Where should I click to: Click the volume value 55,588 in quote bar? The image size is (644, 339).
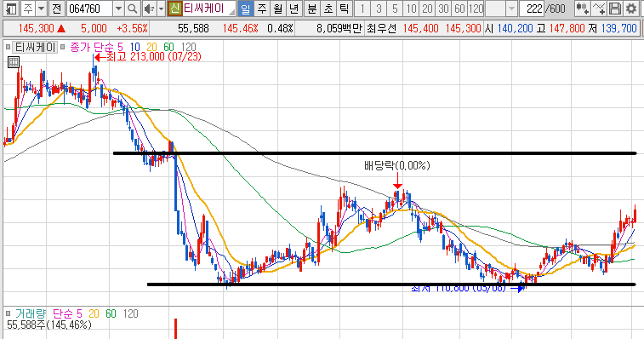[193, 28]
